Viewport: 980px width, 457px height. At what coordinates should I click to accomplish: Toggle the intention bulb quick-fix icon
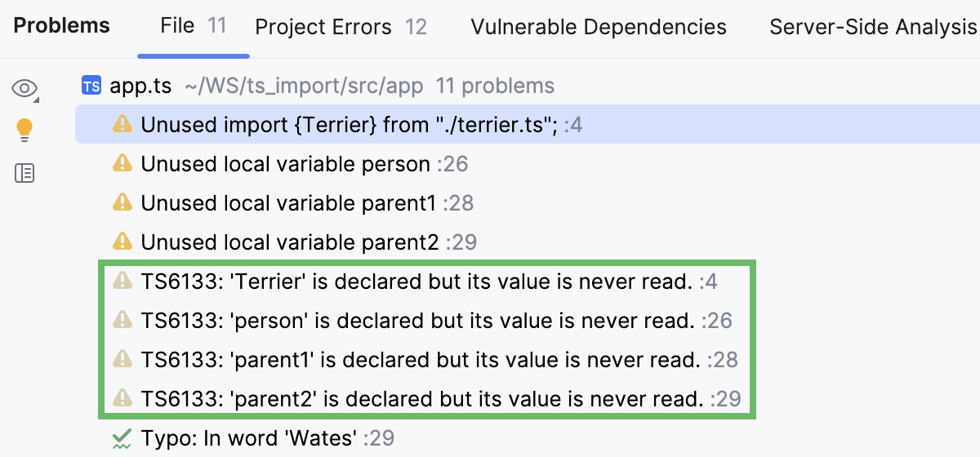[25, 130]
